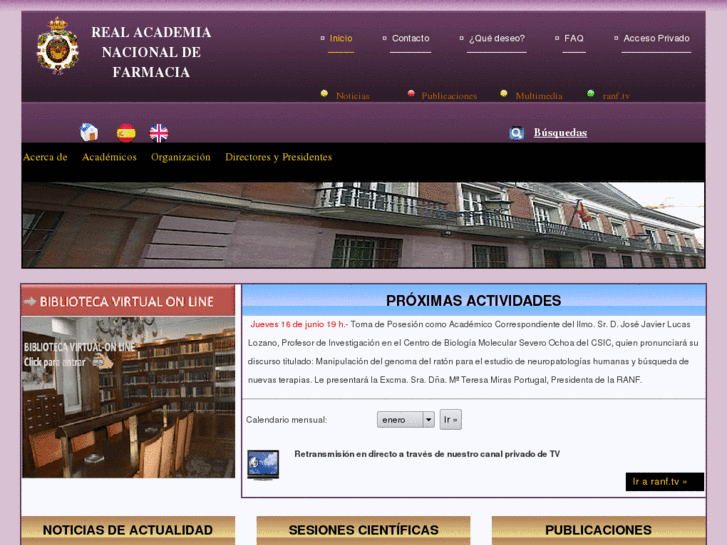The image size is (727, 545).
Task: Select the ¿Qué deseo? menu item
Action: [x=496, y=39]
